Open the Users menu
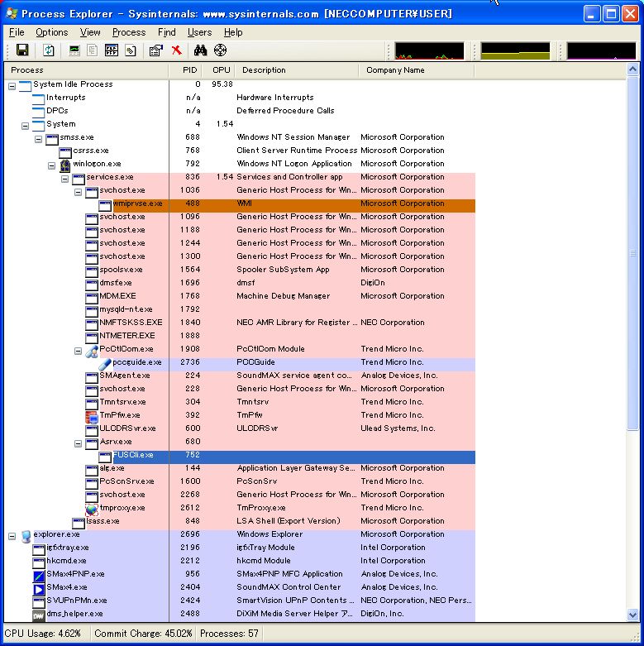 pyautogui.click(x=199, y=32)
